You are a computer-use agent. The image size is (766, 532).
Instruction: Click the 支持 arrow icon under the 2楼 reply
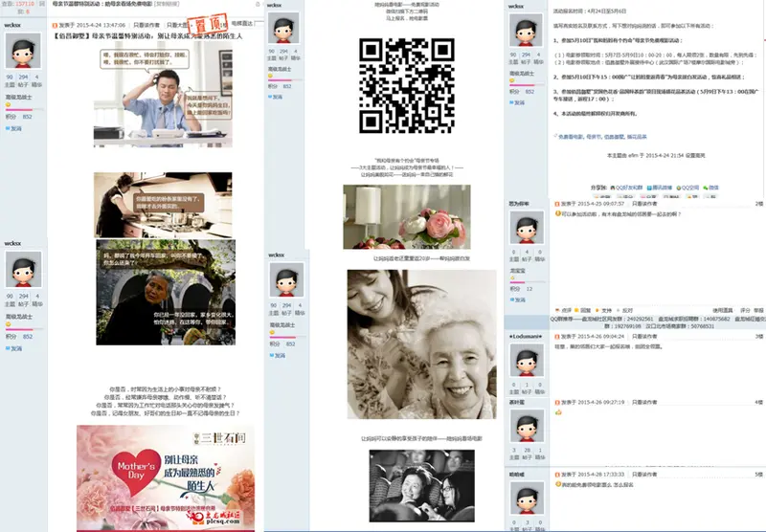pyautogui.click(x=597, y=310)
